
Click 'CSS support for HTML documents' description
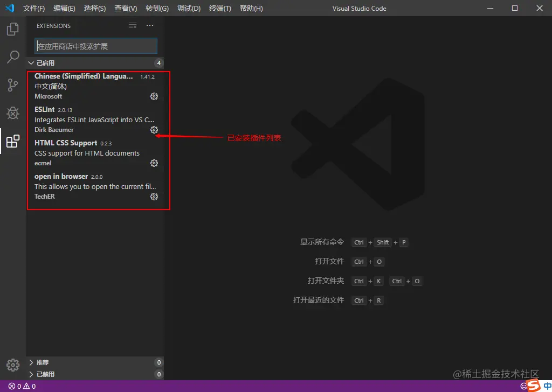(x=87, y=153)
